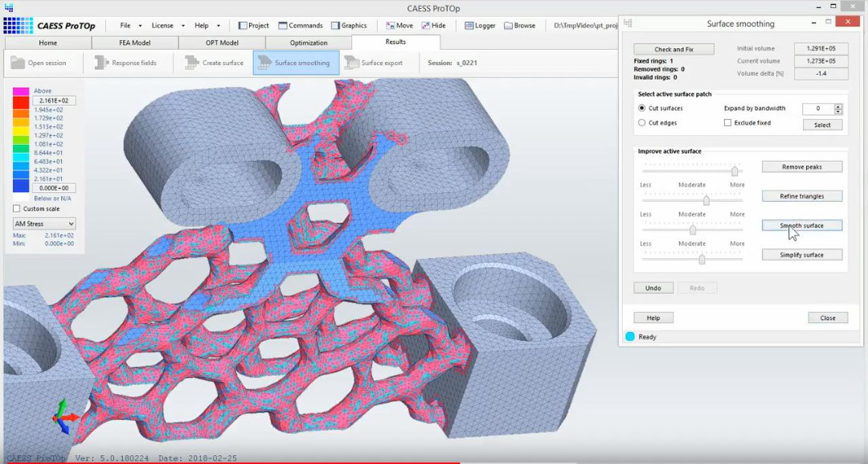Switch to the Optimization tab
Image resolution: width=868 pixels, height=464 pixels.
pos(308,43)
